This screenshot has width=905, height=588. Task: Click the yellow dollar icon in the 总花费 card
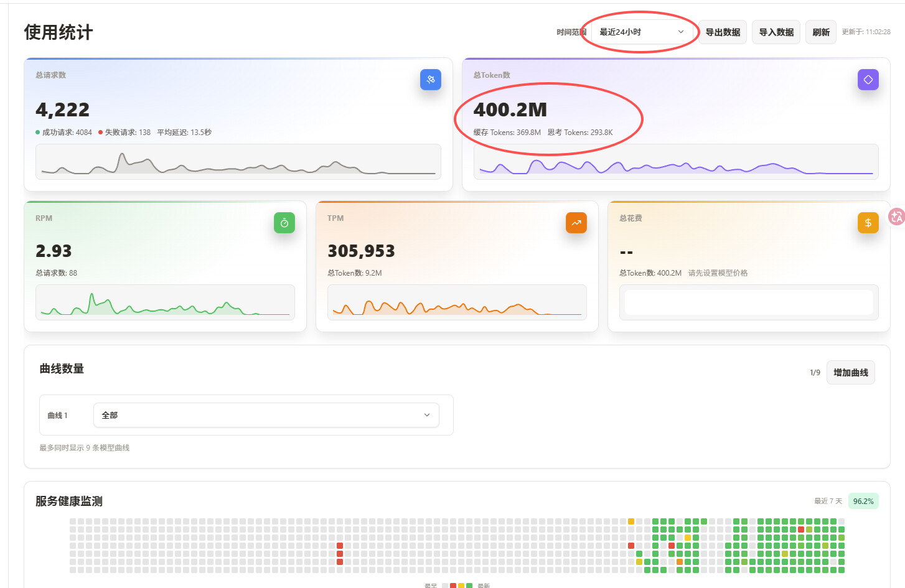tap(868, 223)
